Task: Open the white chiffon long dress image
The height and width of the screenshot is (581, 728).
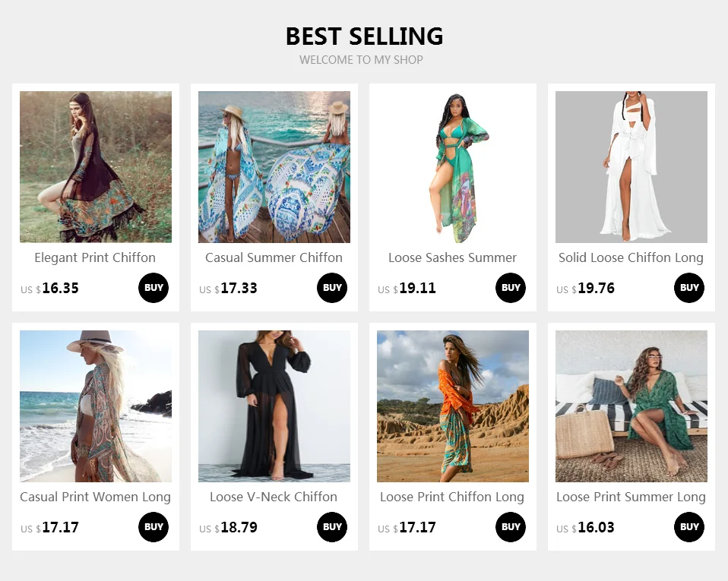Action: [631, 166]
